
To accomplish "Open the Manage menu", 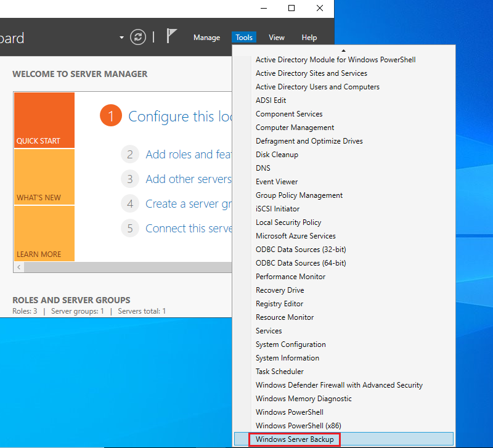I will 206,38.
